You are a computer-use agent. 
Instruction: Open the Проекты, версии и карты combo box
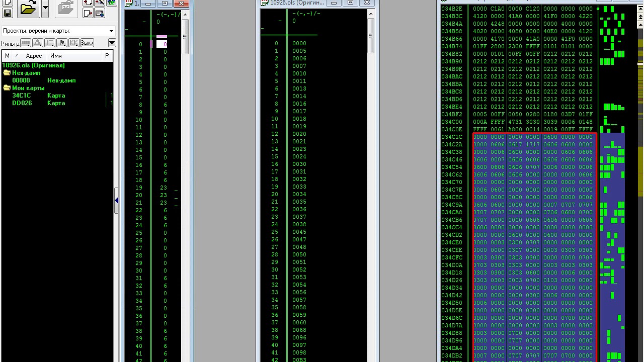click(x=59, y=31)
